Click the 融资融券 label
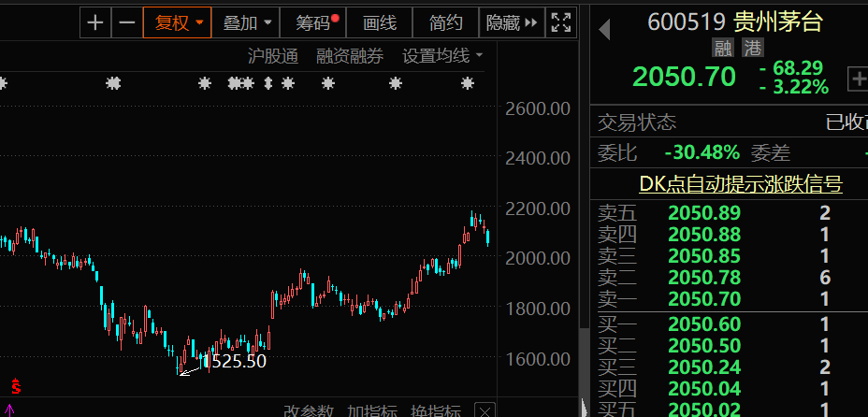The image size is (868, 417). point(350,56)
